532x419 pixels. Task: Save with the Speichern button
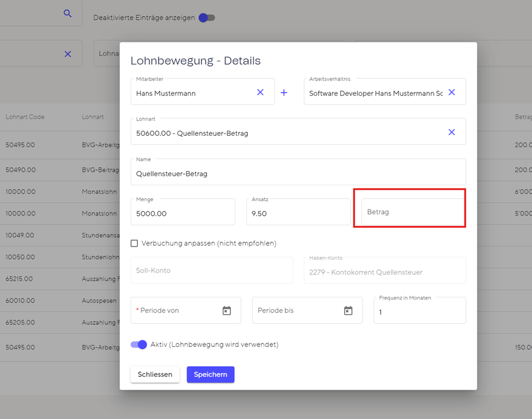211,374
